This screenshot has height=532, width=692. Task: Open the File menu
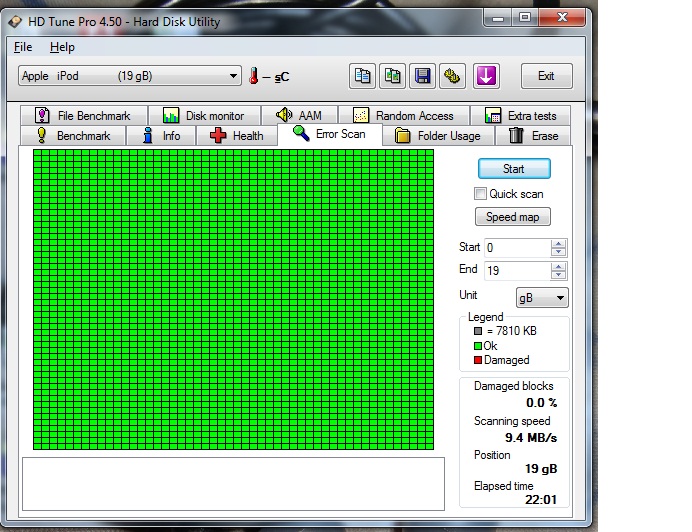click(23, 47)
